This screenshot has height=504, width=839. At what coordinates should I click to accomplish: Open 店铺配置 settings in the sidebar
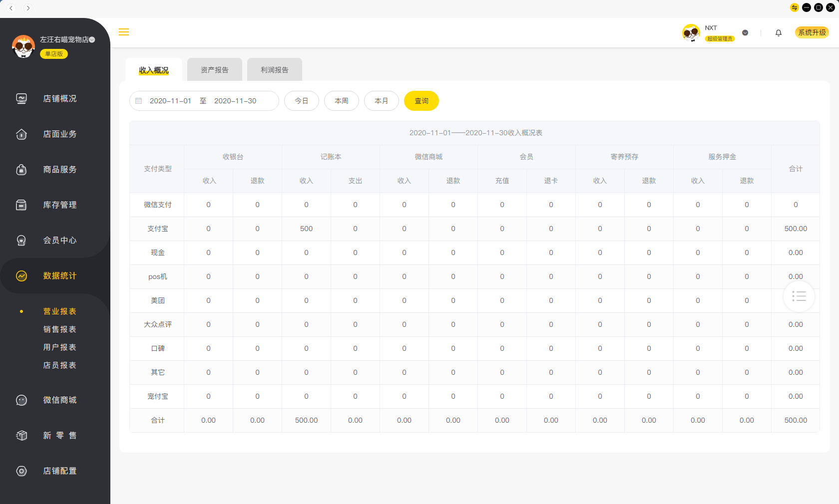click(59, 471)
